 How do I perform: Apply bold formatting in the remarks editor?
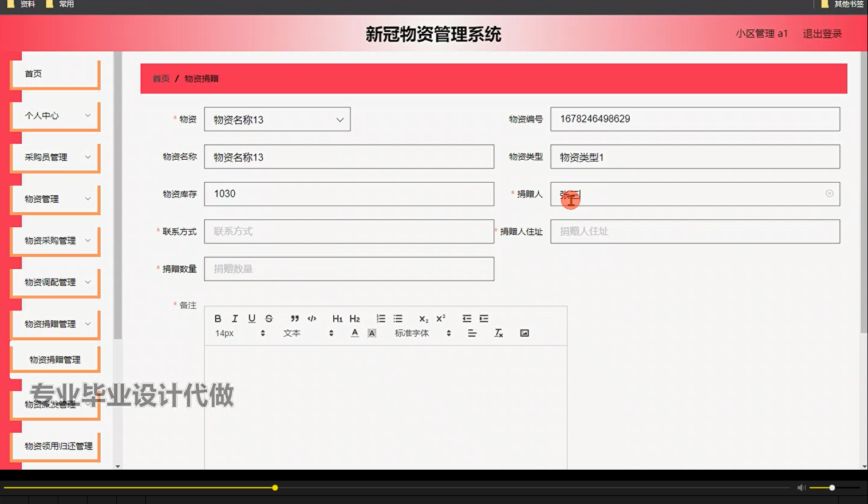[218, 318]
